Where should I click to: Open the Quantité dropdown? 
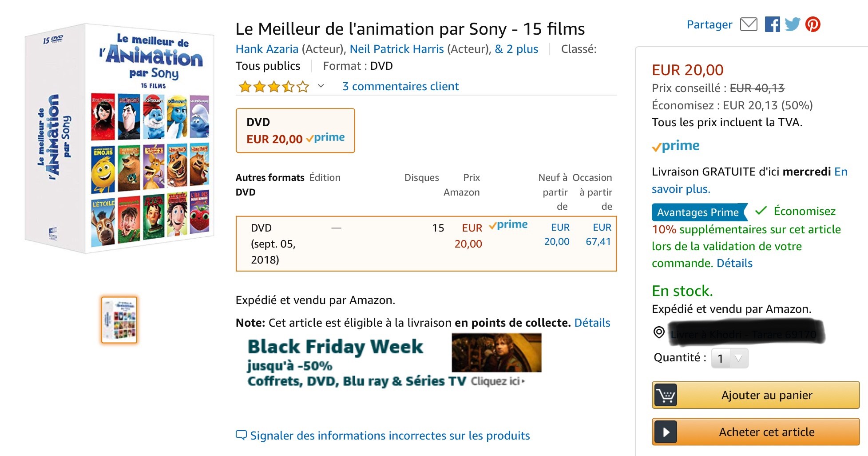point(729,358)
